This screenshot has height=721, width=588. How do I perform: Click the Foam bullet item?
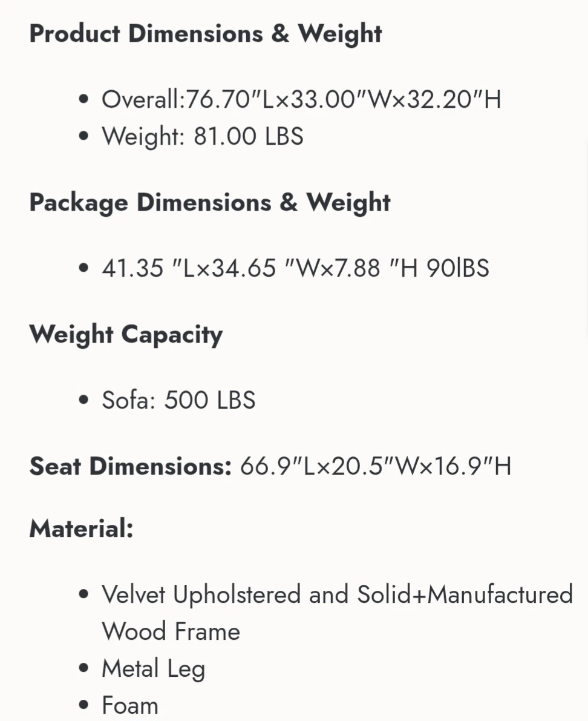(130, 705)
